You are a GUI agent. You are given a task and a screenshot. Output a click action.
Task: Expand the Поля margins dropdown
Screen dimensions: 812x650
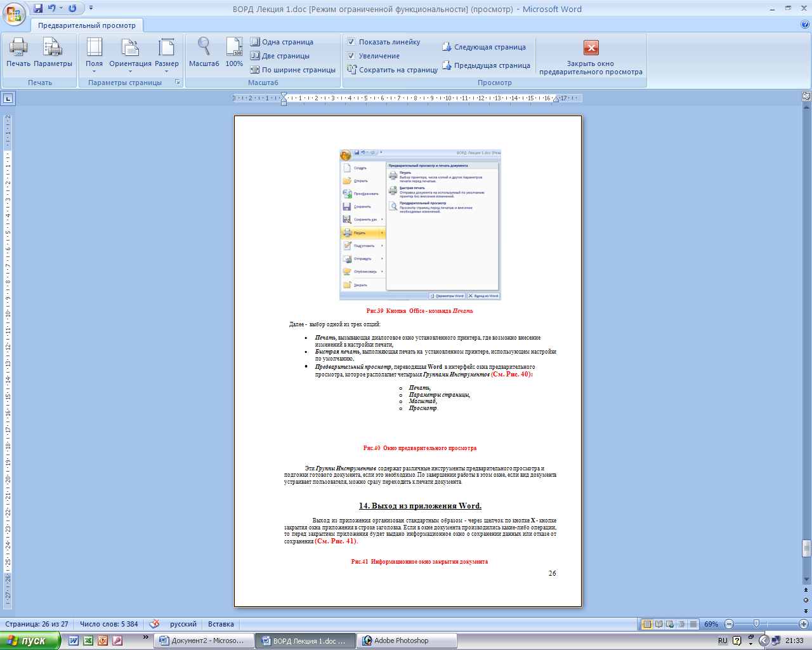[x=94, y=55]
